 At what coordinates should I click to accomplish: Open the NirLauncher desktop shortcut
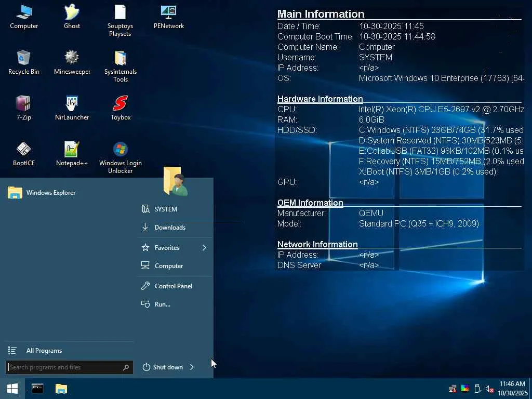tap(72, 108)
